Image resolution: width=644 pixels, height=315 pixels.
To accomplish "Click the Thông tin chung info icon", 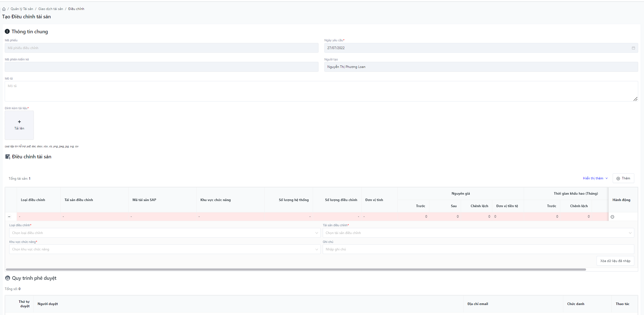I will (7, 32).
